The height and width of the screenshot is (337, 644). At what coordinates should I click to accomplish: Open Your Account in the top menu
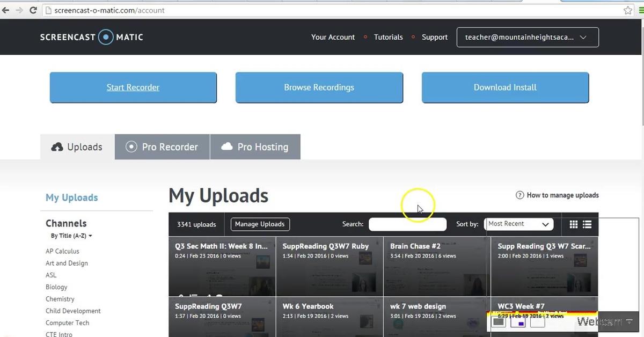point(333,37)
